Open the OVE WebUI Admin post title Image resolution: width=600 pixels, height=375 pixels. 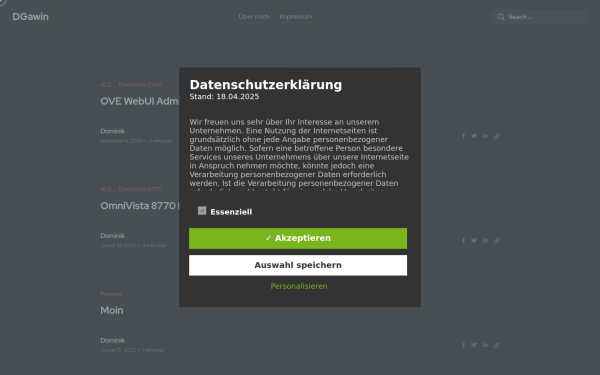tap(140, 101)
